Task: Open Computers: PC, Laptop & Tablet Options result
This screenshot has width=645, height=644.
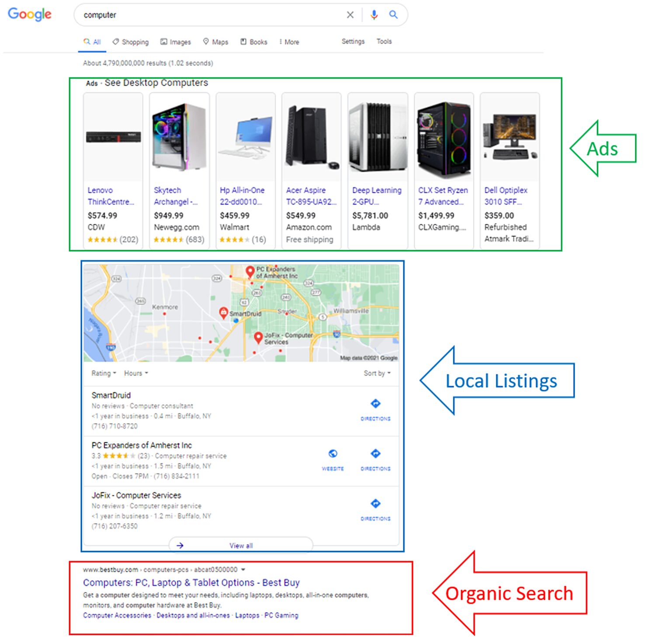Action: [x=191, y=583]
